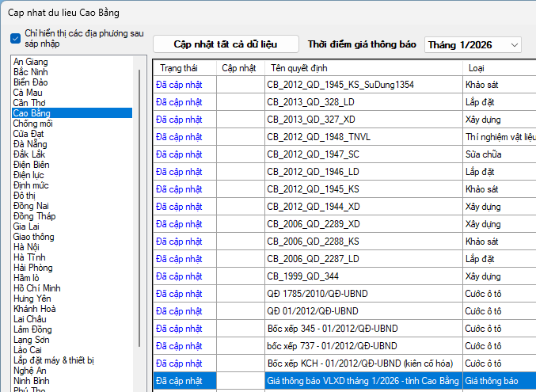Click the 'Trạng thái' column header
The width and height of the screenshot is (536, 392).
[x=178, y=68]
